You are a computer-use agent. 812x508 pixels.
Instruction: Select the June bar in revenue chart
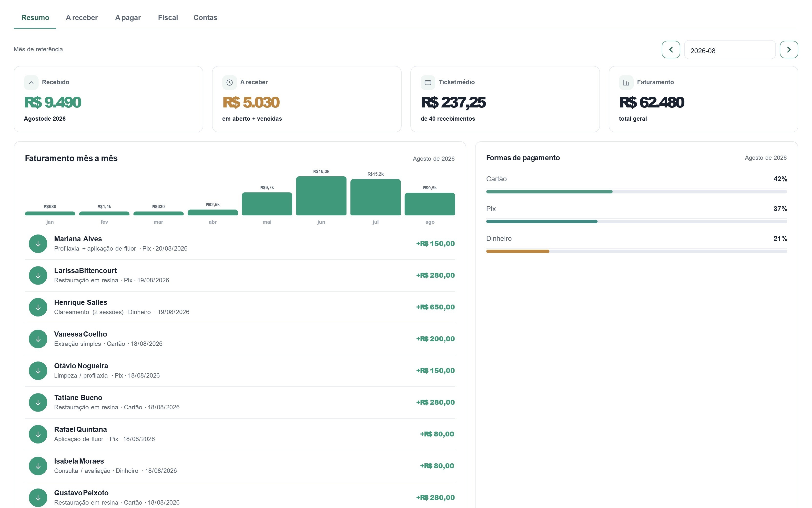click(321, 196)
